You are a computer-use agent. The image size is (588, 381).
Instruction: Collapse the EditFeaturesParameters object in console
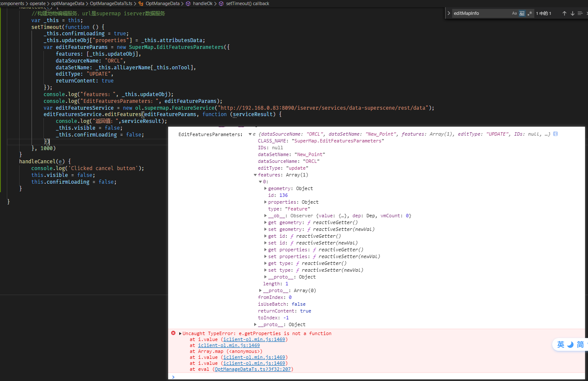(x=250, y=134)
